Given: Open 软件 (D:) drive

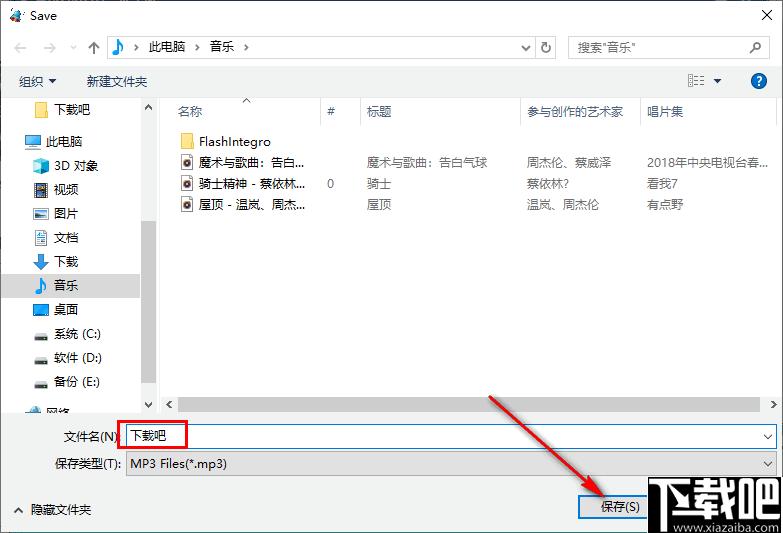Looking at the screenshot, I should pos(77,357).
